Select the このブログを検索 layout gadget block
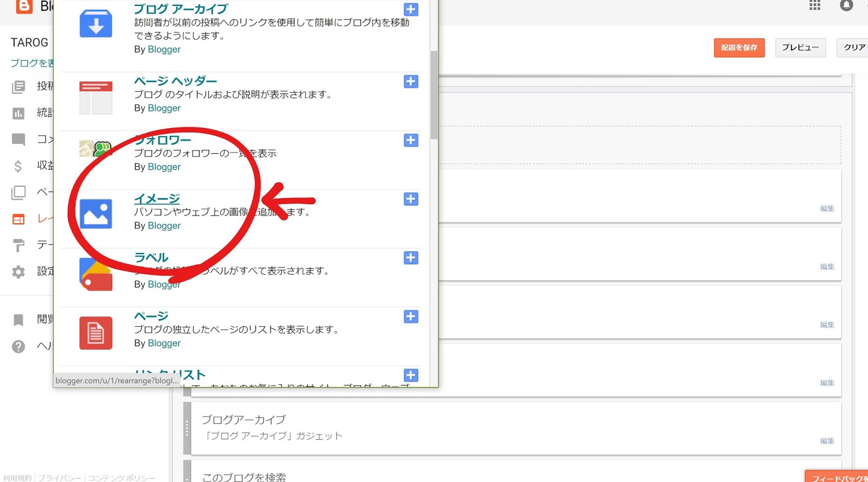 512,471
